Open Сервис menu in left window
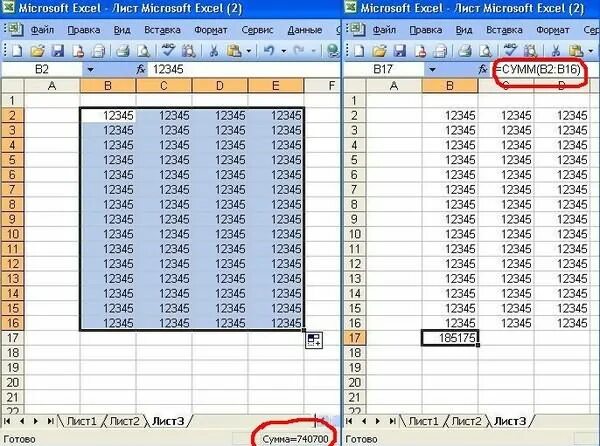 (257, 30)
